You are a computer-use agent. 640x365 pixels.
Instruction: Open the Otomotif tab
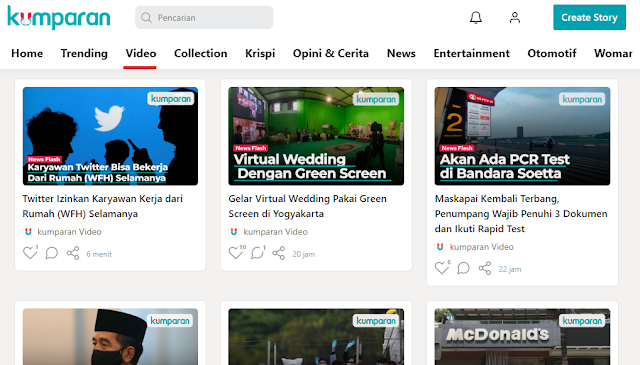552,53
